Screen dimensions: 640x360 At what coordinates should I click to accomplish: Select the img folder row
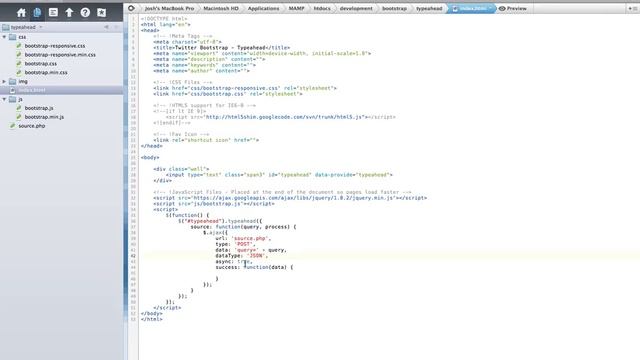61,82
